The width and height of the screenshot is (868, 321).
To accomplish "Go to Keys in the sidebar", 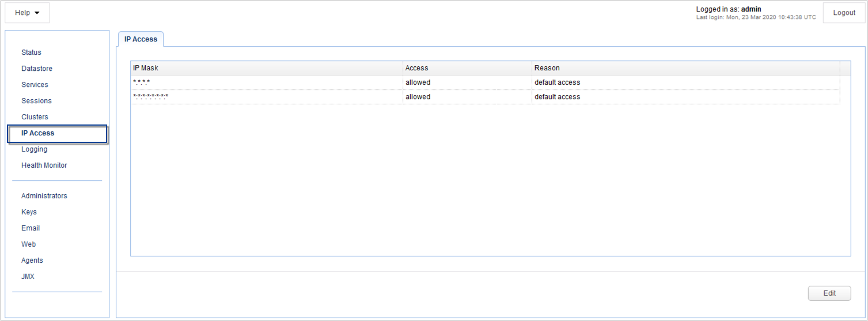I will pos(29,212).
